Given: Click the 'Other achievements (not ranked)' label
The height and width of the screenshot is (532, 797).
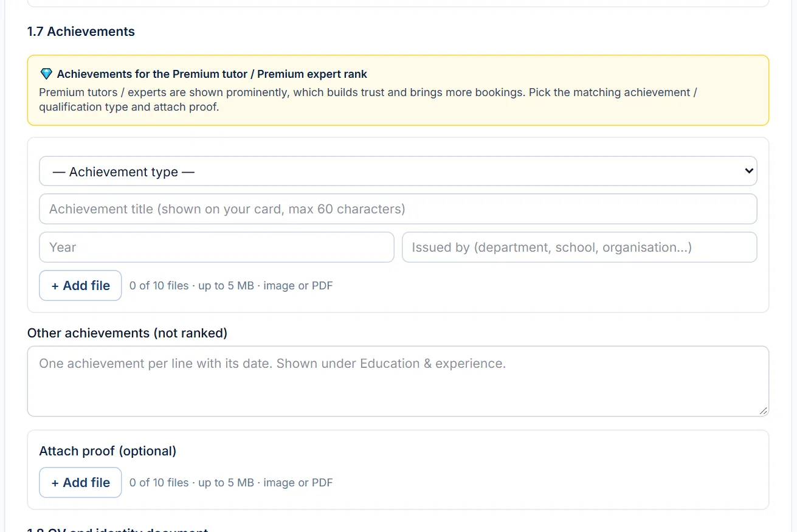Looking at the screenshot, I should coord(127,333).
